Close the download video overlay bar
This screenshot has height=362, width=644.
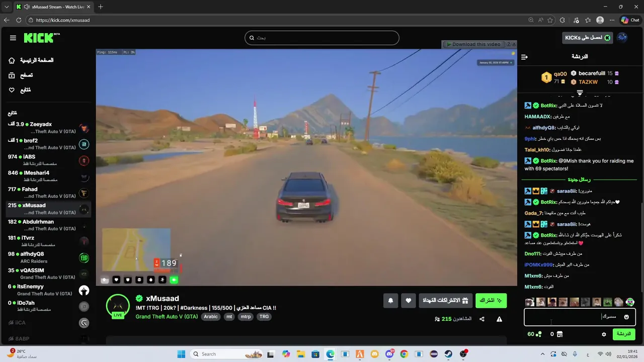coord(514,44)
